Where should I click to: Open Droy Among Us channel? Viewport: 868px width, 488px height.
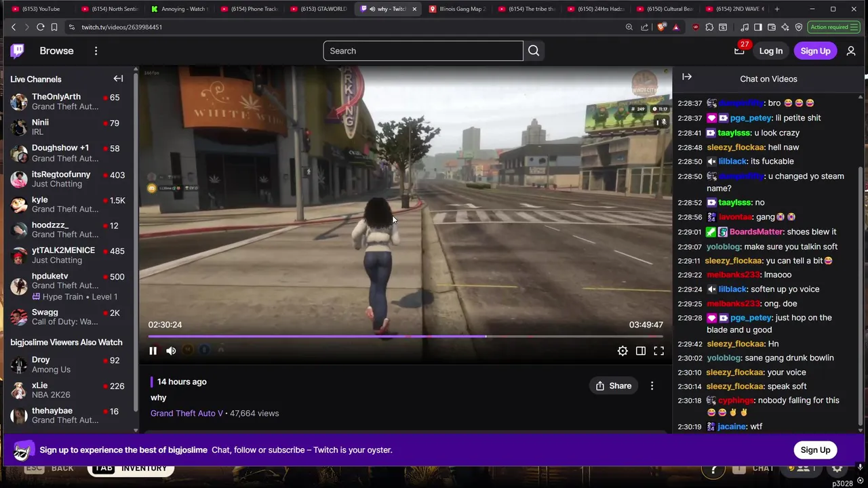tap(67, 365)
